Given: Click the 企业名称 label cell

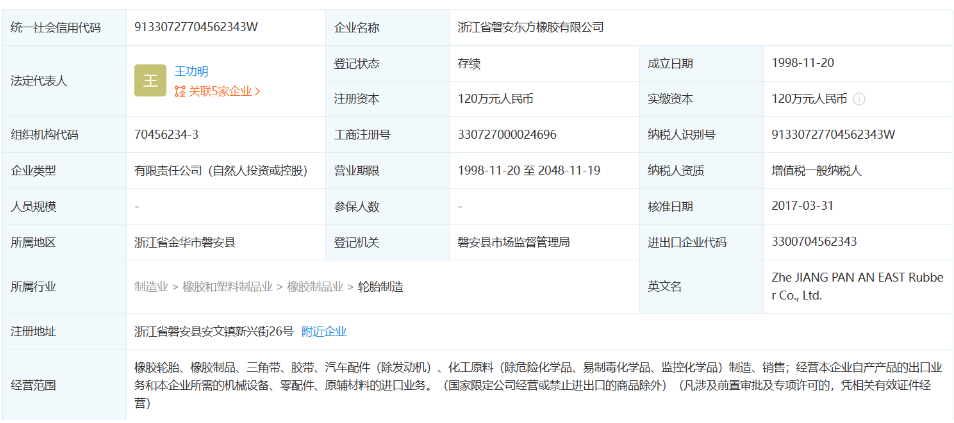Looking at the screenshot, I should point(387,27).
